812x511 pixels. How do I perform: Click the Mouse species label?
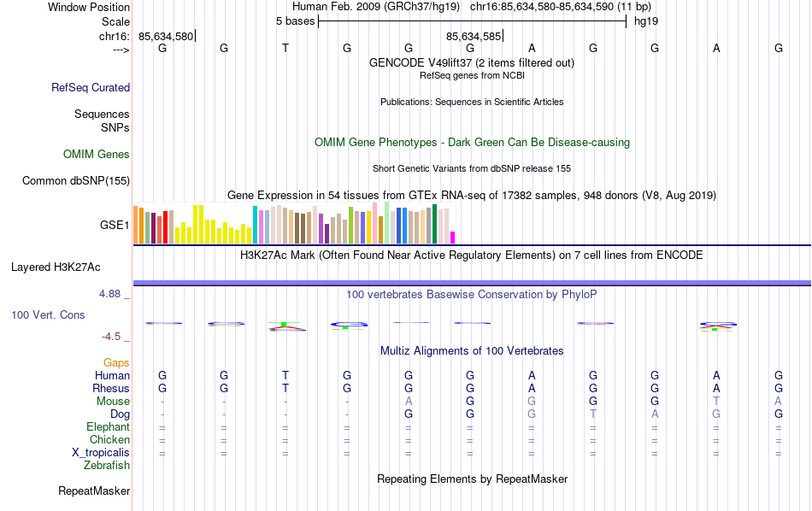point(113,402)
